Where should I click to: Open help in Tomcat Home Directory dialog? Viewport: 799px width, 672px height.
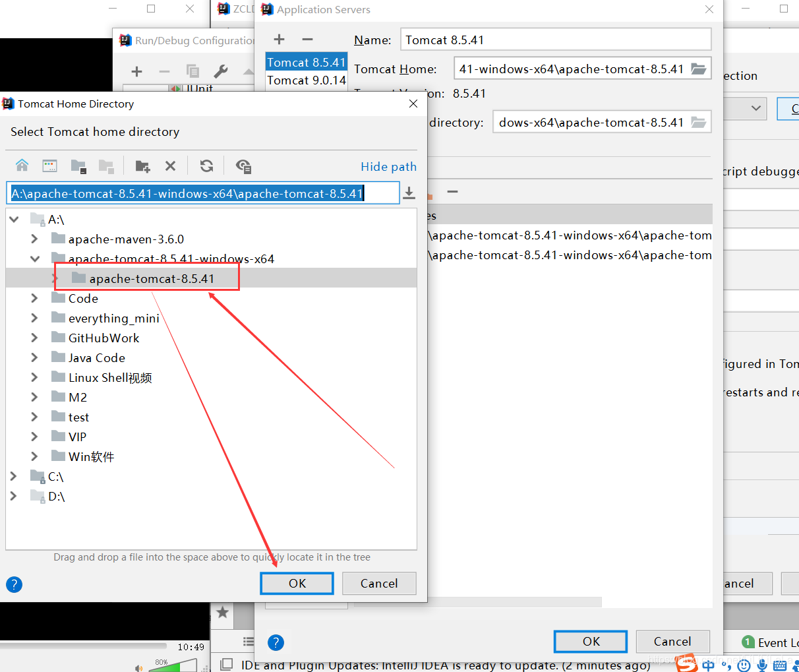pyautogui.click(x=14, y=584)
